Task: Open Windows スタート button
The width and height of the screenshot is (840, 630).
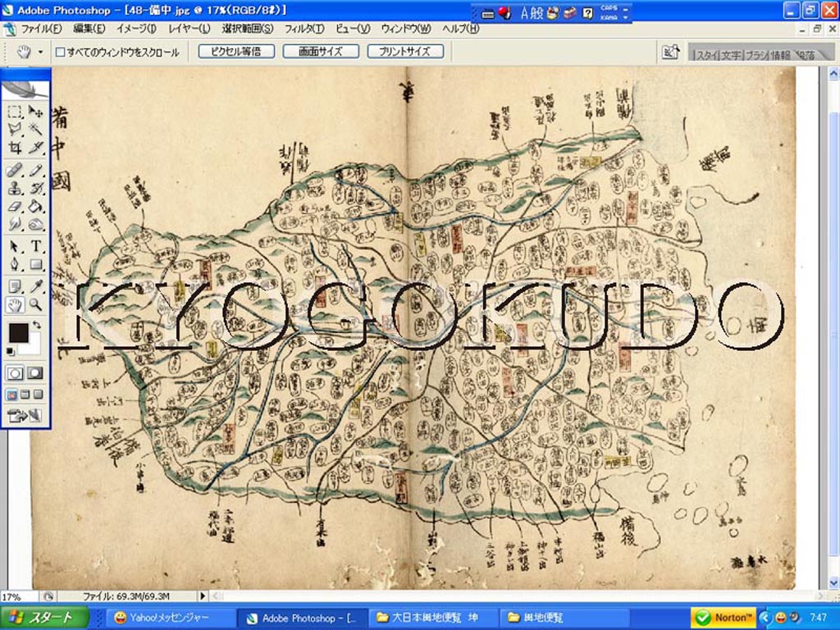Action: pos(44,618)
